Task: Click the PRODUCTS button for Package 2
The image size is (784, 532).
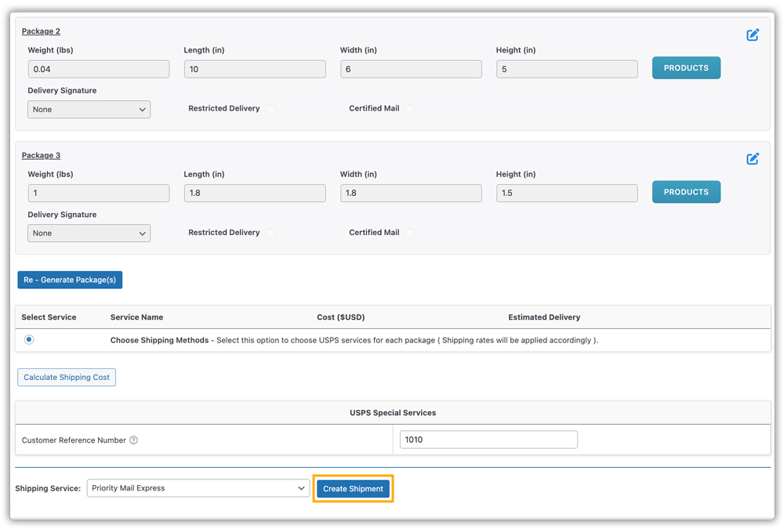Action: [x=686, y=67]
